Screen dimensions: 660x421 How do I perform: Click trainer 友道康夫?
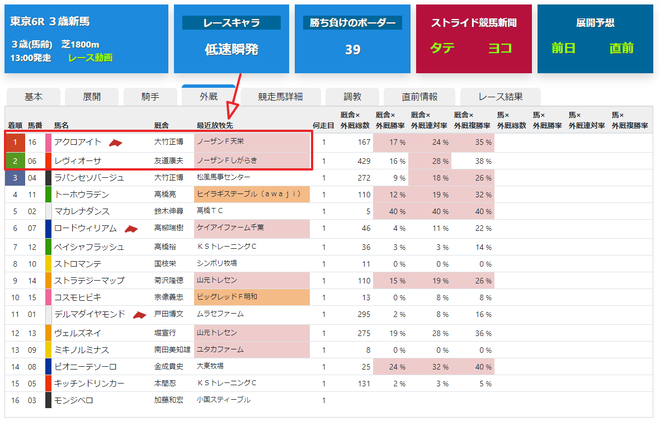click(169, 161)
